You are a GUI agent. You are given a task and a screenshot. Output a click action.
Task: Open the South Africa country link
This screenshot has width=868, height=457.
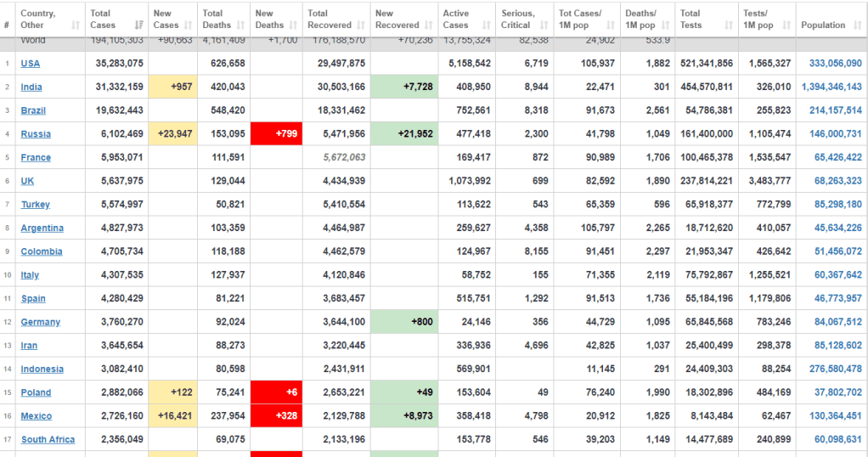click(x=48, y=439)
